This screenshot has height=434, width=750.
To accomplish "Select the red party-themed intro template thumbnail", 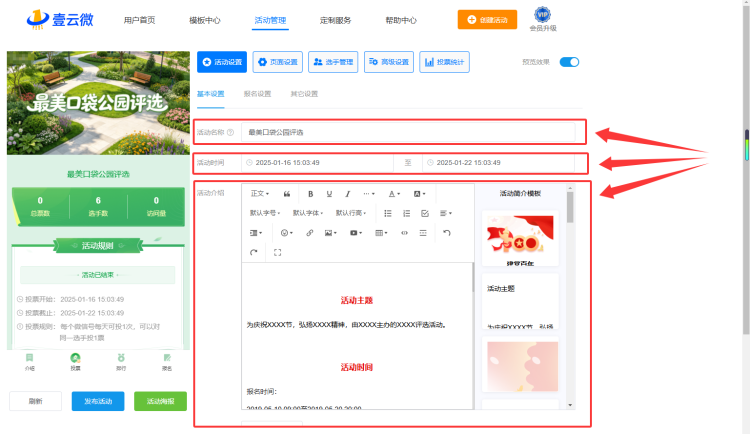I will [x=520, y=238].
